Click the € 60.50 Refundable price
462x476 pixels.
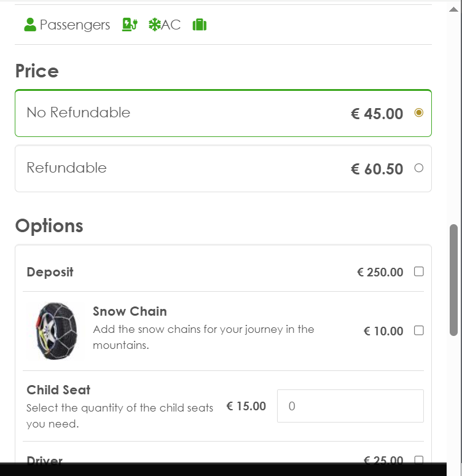tap(377, 169)
